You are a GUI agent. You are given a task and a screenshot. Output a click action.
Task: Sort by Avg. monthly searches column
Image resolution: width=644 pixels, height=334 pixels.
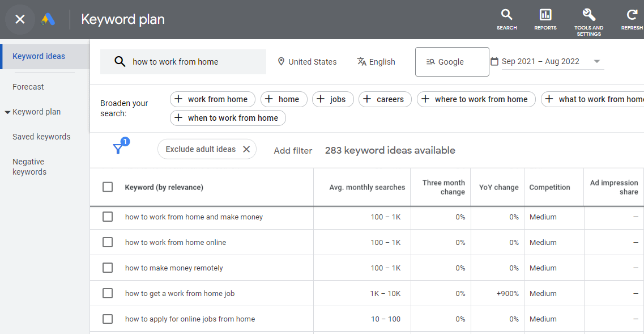click(367, 187)
